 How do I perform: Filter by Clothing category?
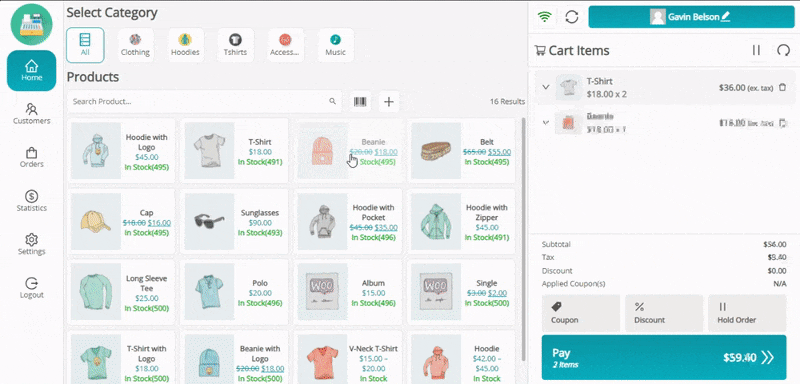coord(135,45)
